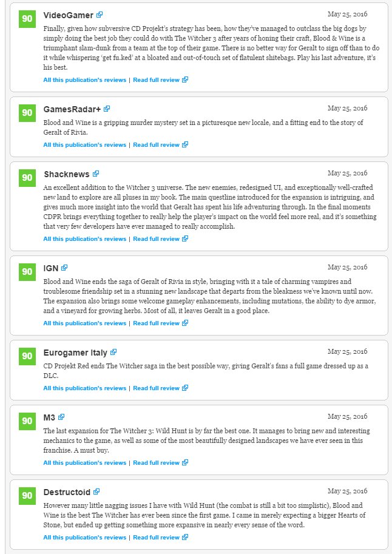Open external link icon beside Shacknews
Image resolution: width=392 pixels, height=554 pixels.
(x=96, y=174)
